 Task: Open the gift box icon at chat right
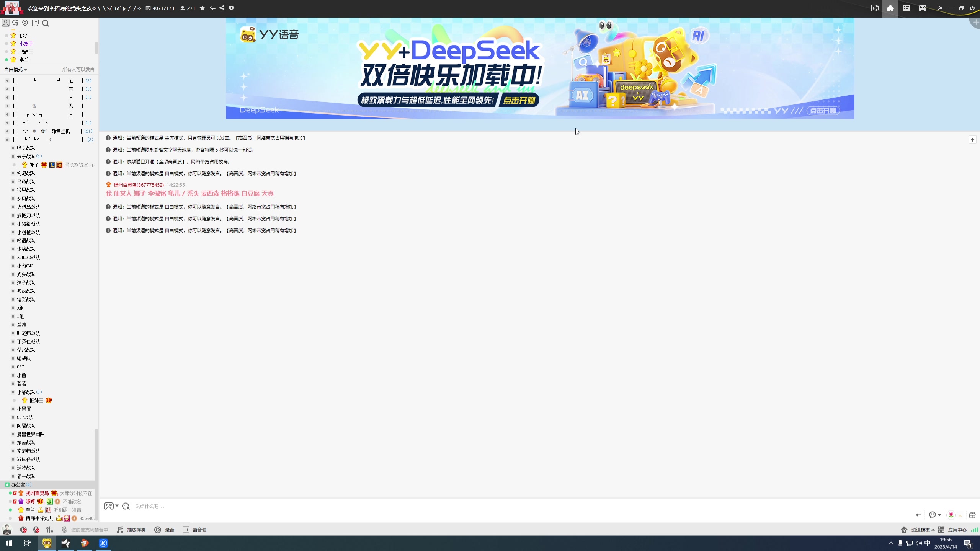(x=972, y=515)
